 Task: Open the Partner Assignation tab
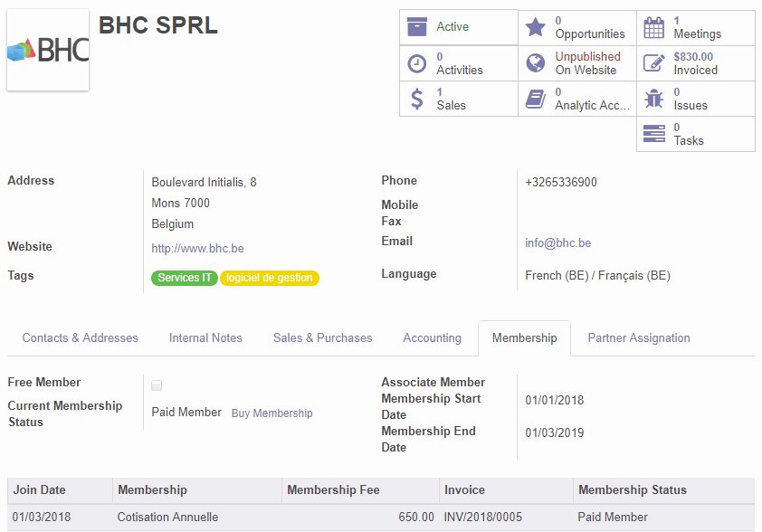639,338
